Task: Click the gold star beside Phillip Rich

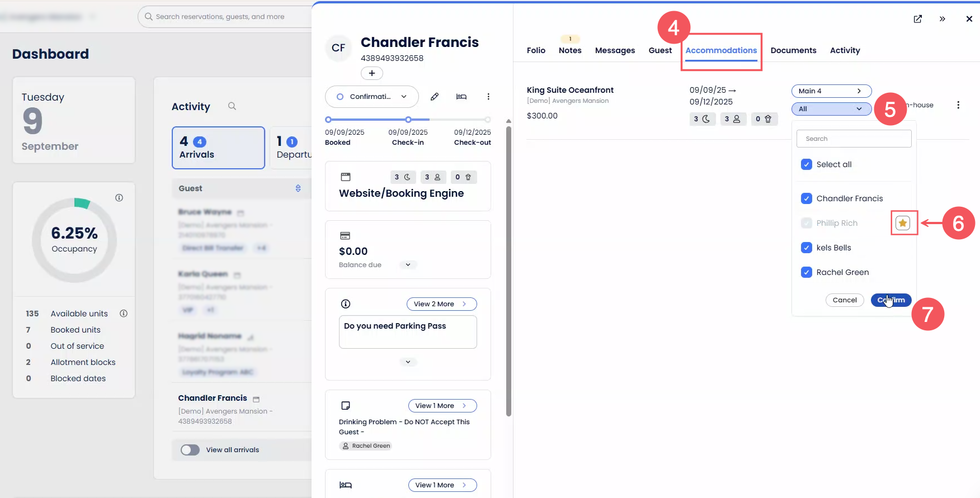Action: [x=903, y=223]
